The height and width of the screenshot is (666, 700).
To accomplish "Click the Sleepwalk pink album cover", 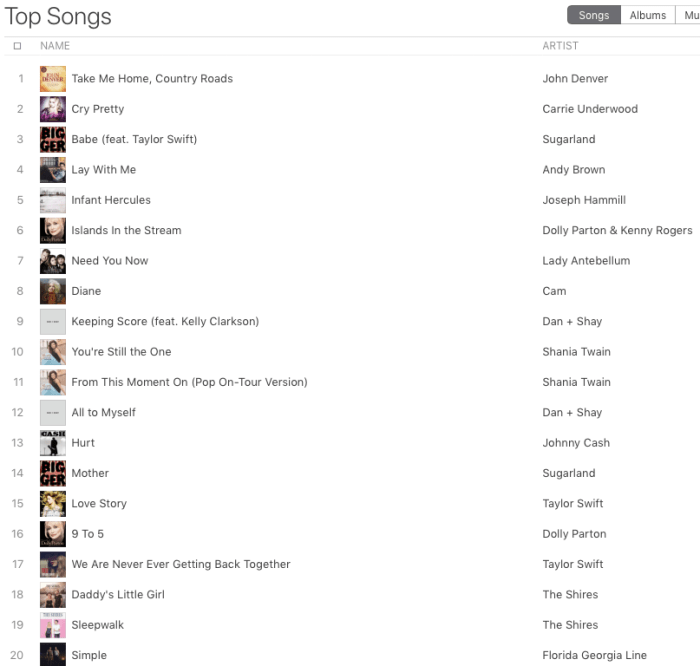I will [53, 625].
